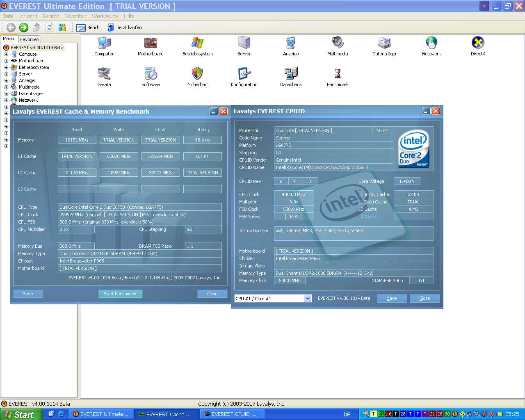This screenshot has height=420, width=525.
Task: Click the Windows Start button
Action: pos(21,414)
